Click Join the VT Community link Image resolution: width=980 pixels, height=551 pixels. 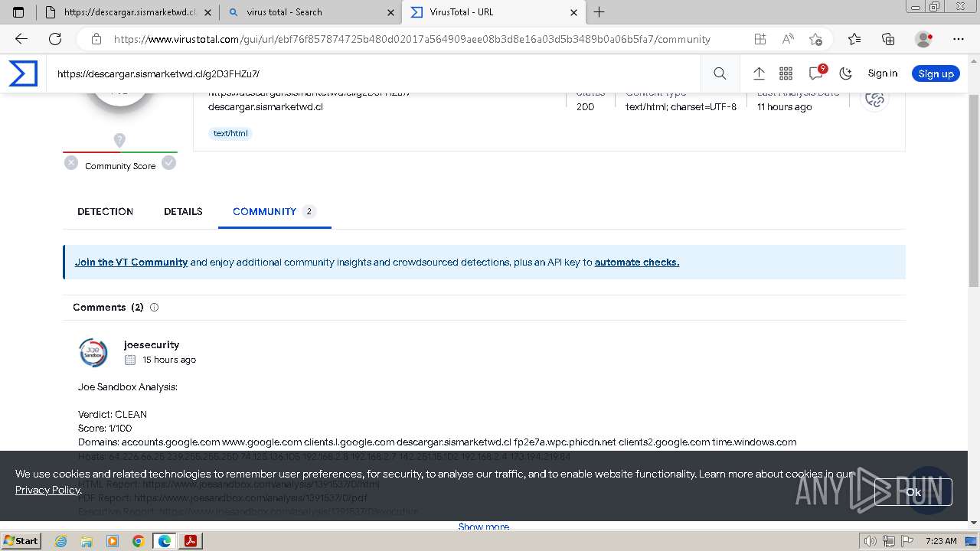coord(131,262)
